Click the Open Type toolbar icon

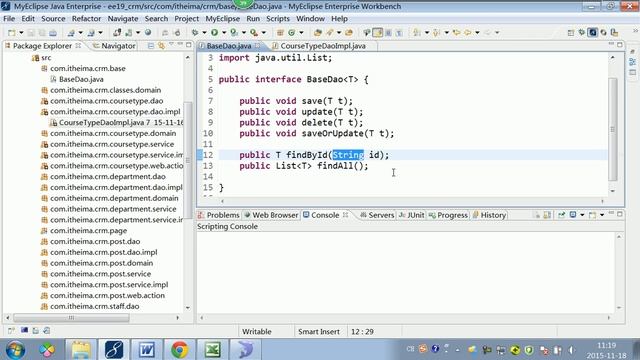(318, 33)
